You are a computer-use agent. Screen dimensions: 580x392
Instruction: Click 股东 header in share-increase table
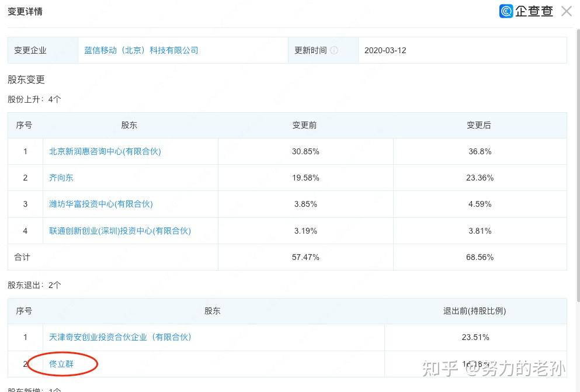coord(129,125)
